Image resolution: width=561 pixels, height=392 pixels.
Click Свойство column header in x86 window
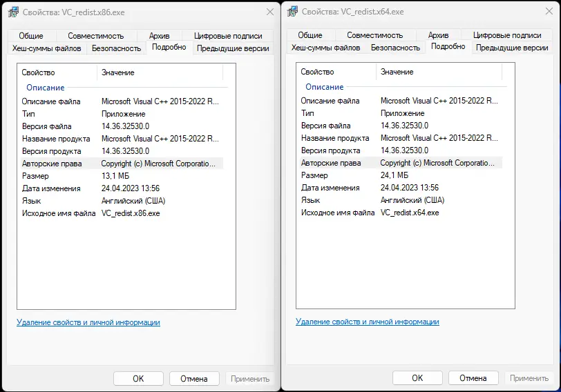click(x=39, y=72)
